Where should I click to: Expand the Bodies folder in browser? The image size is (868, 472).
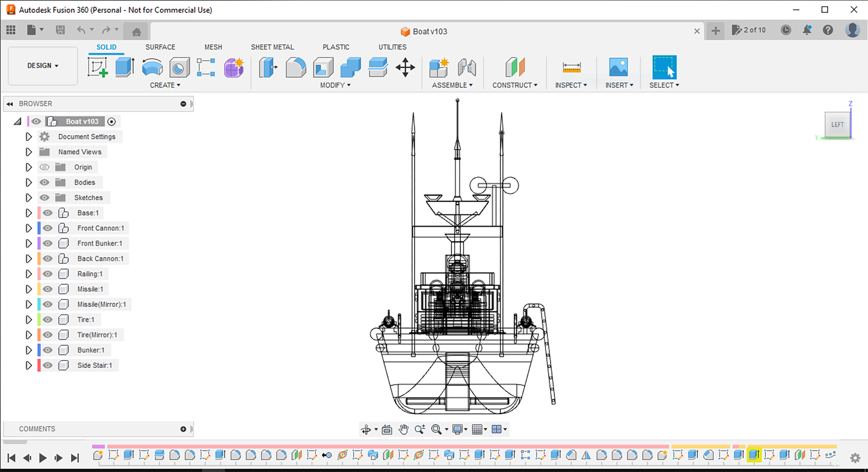pos(28,183)
